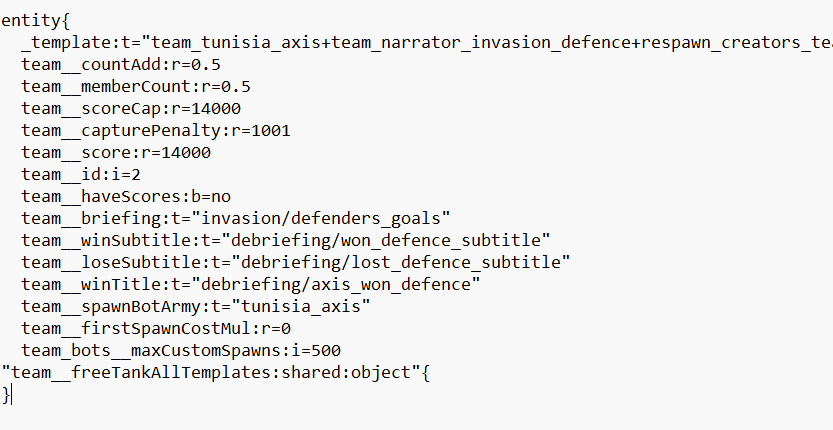The image size is (833, 430).
Task: Place cursor on team__countAdd line
Action: point(121,64)
